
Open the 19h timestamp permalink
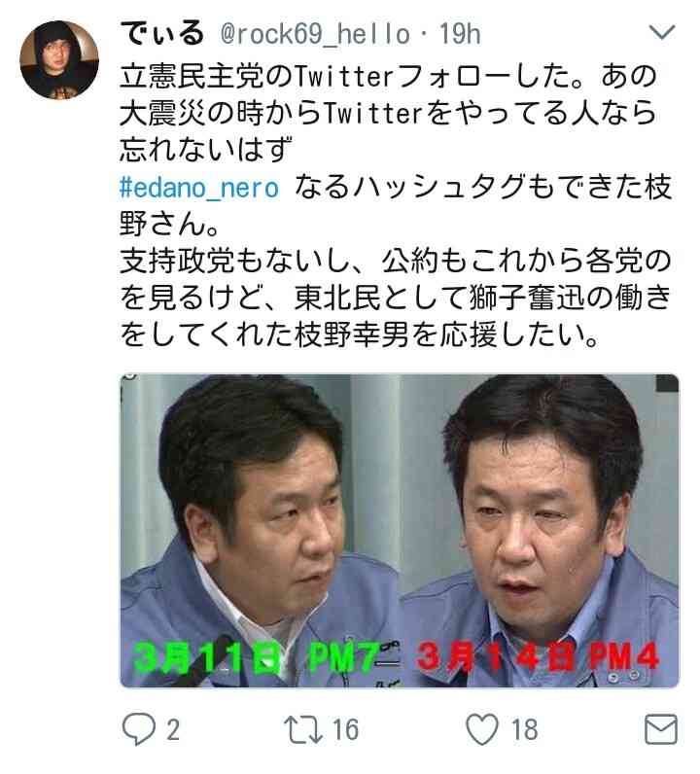pyautogui.click(x=460, y=34)
